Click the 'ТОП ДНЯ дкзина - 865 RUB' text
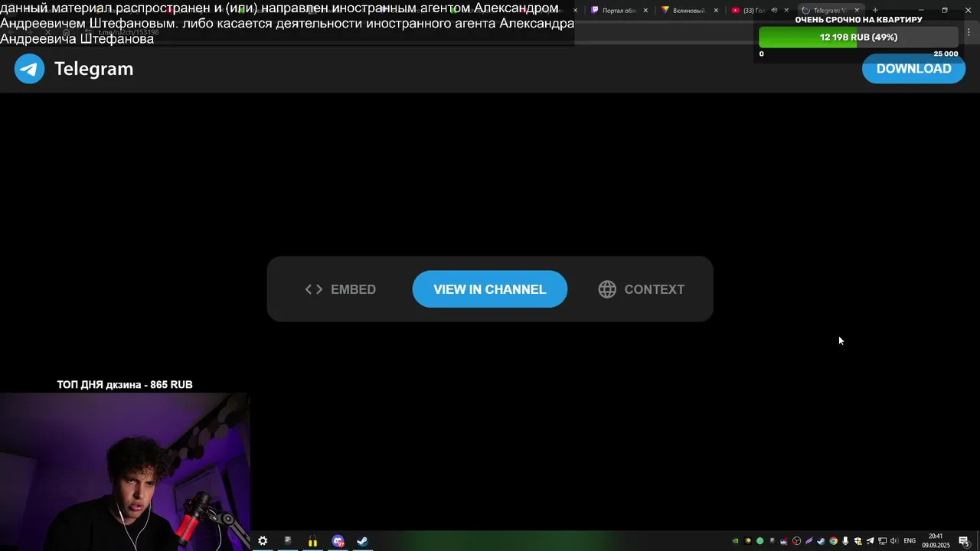 click(125, 385)
